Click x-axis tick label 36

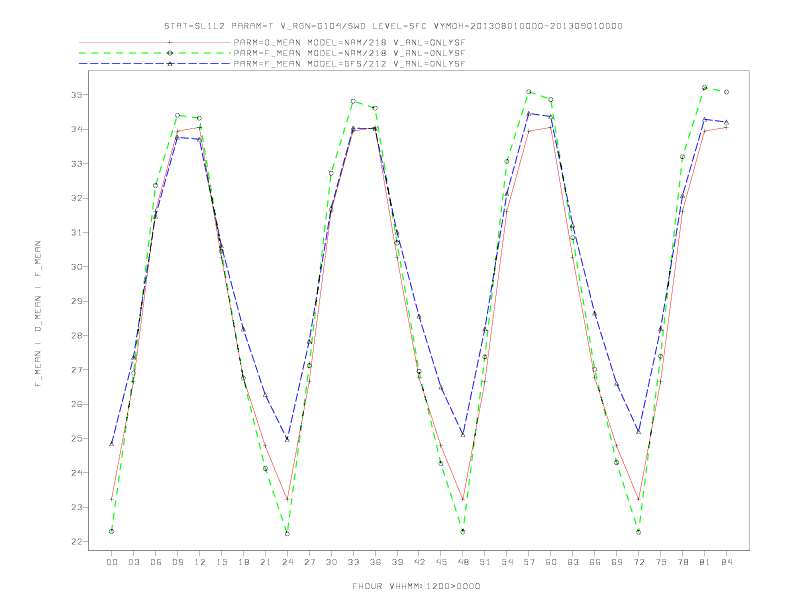point(375,562)
